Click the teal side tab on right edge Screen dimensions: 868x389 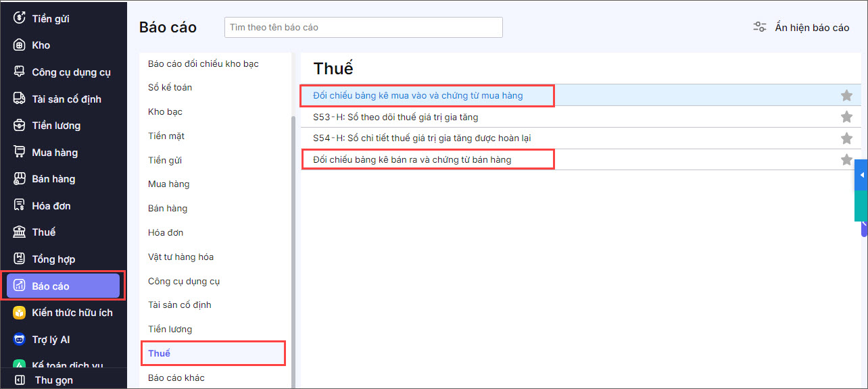coord(861,206)
